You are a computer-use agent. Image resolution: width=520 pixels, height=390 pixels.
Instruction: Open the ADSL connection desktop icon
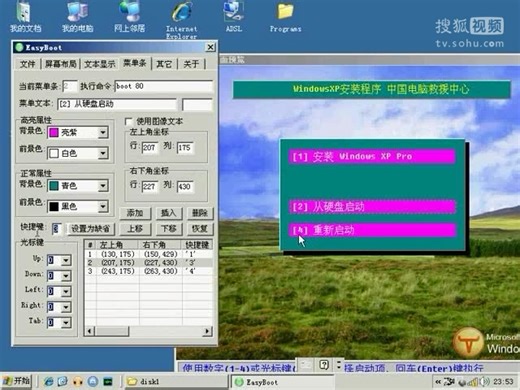(234, 17)
